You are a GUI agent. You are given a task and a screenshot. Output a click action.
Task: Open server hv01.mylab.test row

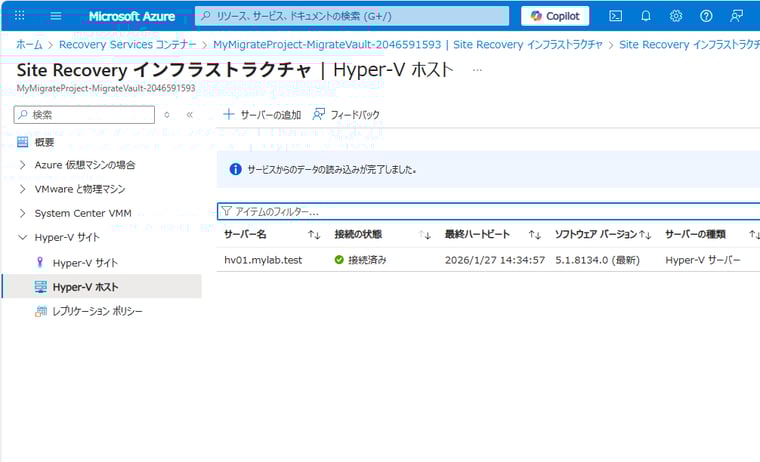pos(263,260)
